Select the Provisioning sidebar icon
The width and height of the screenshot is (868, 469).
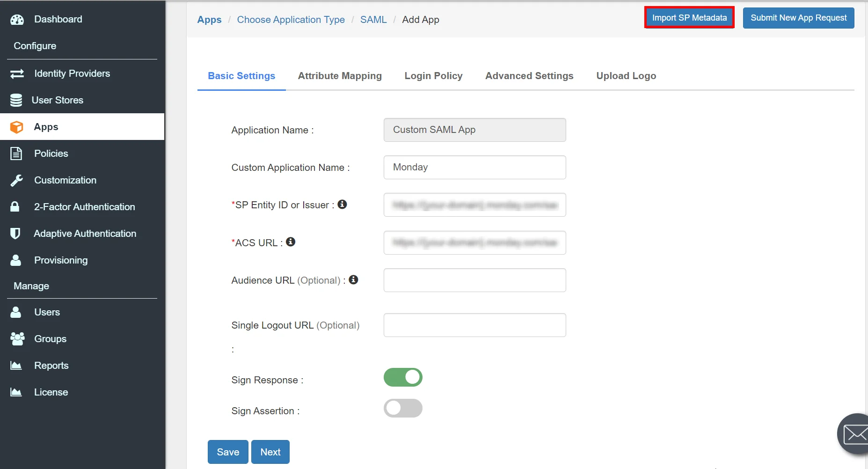point(15,260)
